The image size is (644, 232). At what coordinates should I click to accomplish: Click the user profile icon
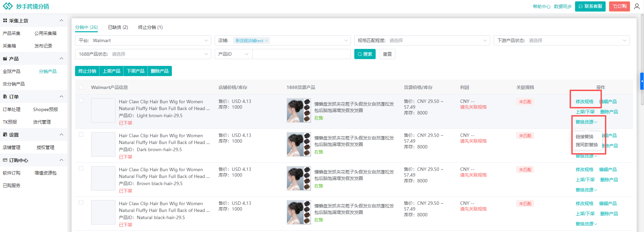pyautogui.click(x=637, y=6)
